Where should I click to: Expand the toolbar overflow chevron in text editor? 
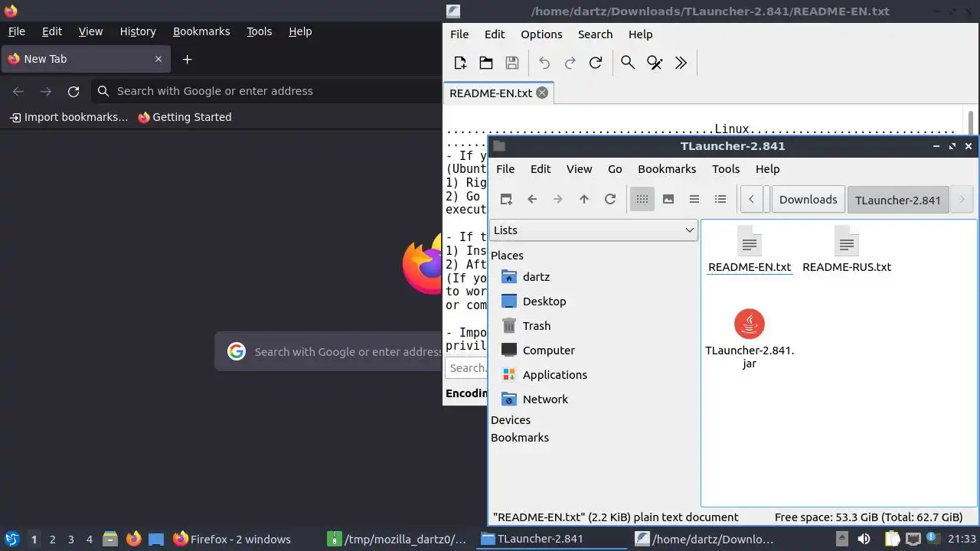click(x=681, y=63)
